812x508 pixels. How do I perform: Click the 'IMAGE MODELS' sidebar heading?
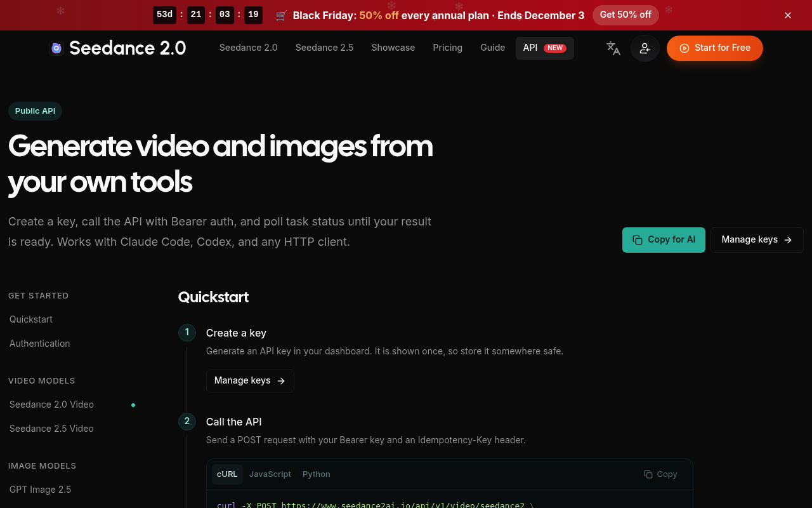(x=43, y=466)
